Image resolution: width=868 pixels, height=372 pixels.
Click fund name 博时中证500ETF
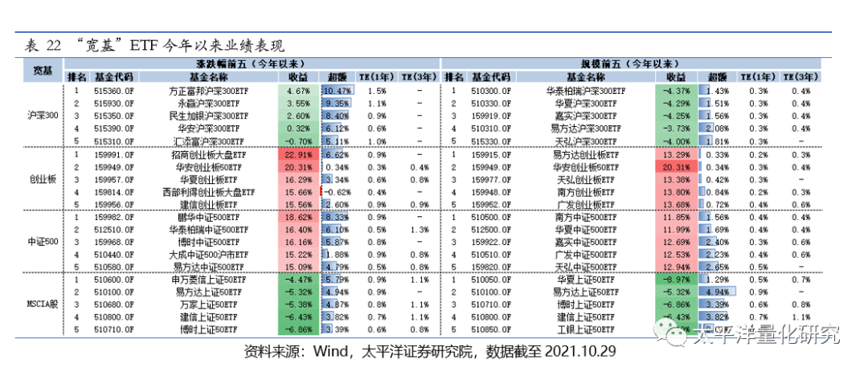tap(209, 243)
